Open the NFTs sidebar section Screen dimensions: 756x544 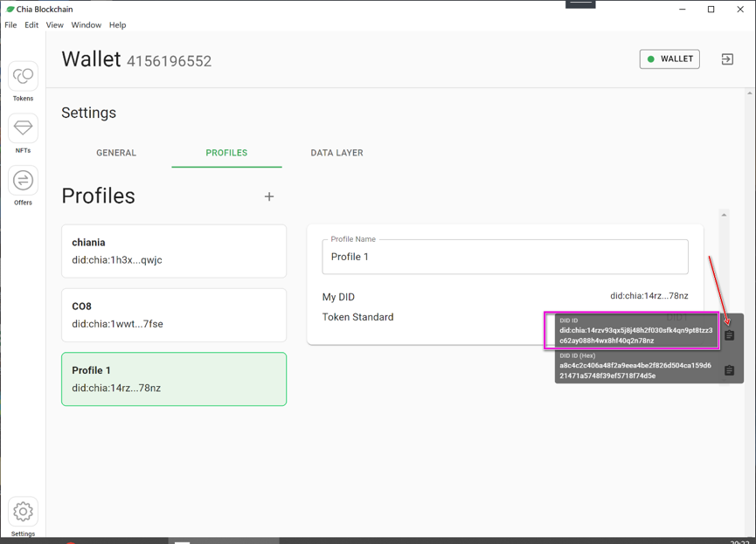pyautogui.click(x=23, y=133)
